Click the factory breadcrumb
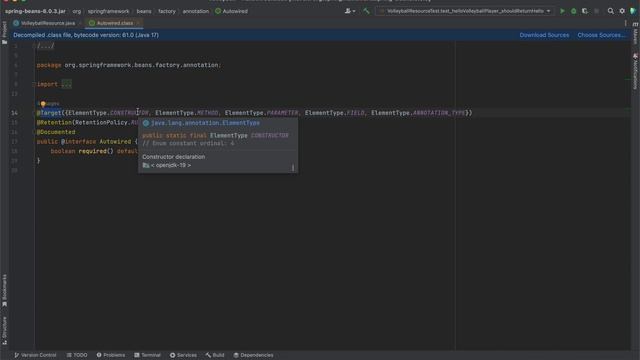The height and width of the screenshot is (360, 640). (167, 11)
